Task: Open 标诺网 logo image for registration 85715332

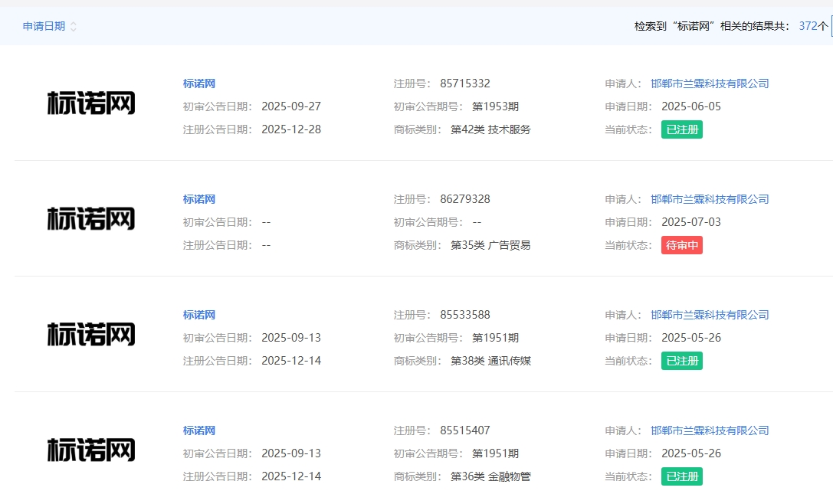Action: pyautogui.click(x=91, y=103)
